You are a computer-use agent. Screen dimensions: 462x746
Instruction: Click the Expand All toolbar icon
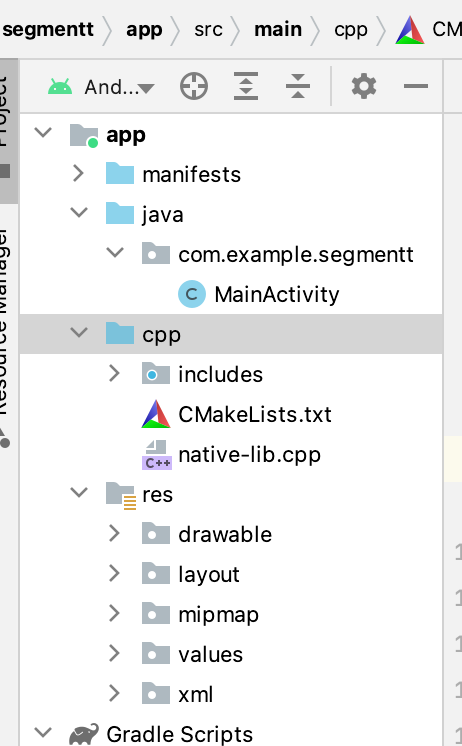coord(246,87)
